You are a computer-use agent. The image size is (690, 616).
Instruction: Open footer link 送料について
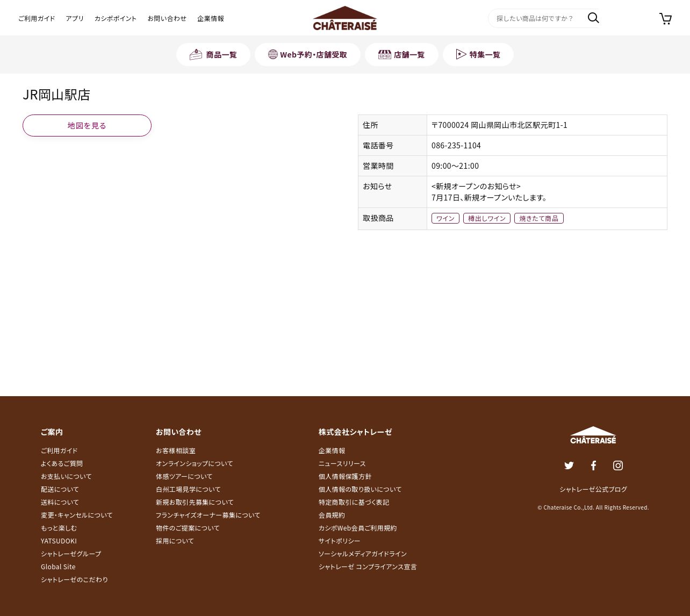pyautogui.click(x=60, y=502)
